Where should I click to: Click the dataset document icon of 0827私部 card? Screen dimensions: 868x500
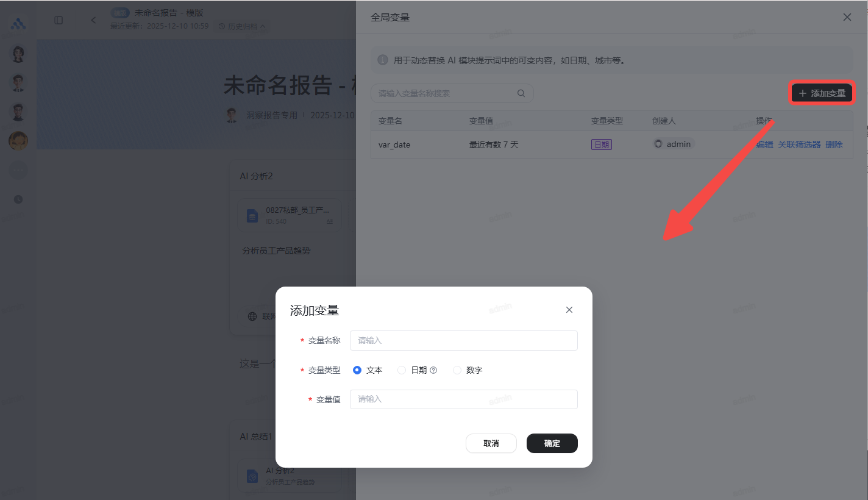(252, 215)
